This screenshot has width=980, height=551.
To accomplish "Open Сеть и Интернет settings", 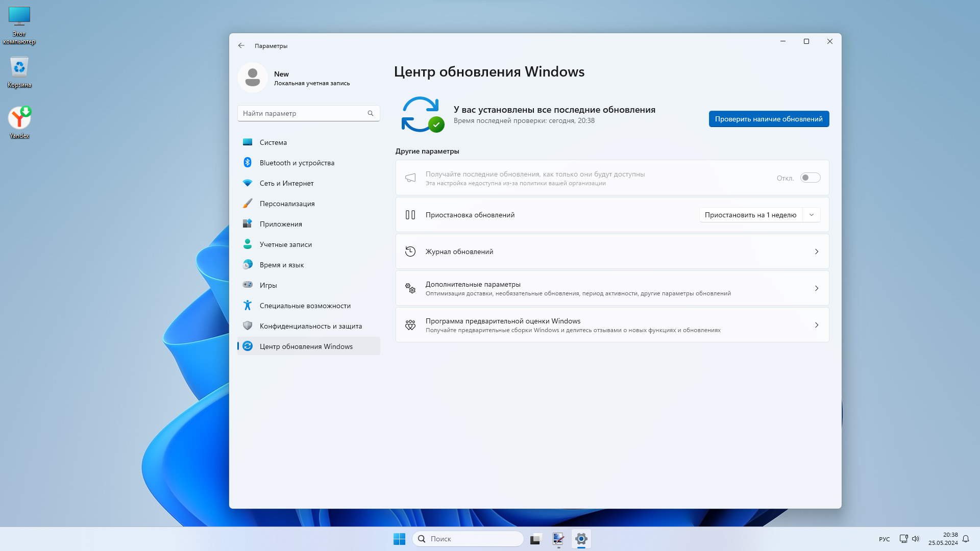I will click(286, 183).
